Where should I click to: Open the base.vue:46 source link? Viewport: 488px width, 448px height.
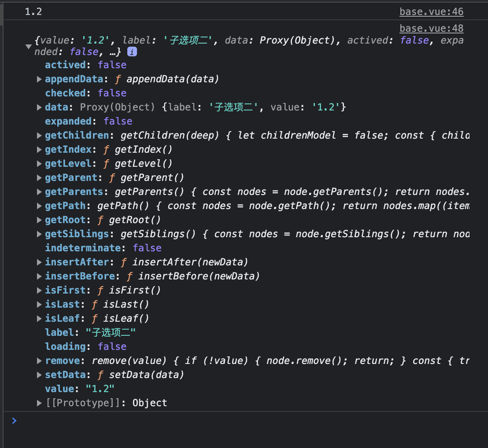tap(431, 11)
